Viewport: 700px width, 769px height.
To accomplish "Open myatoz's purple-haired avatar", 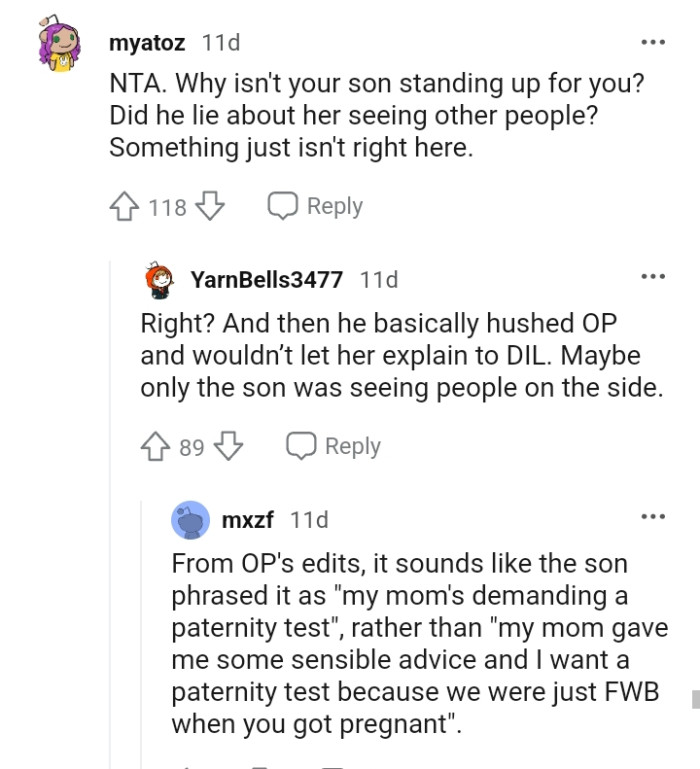I will 59,47.
